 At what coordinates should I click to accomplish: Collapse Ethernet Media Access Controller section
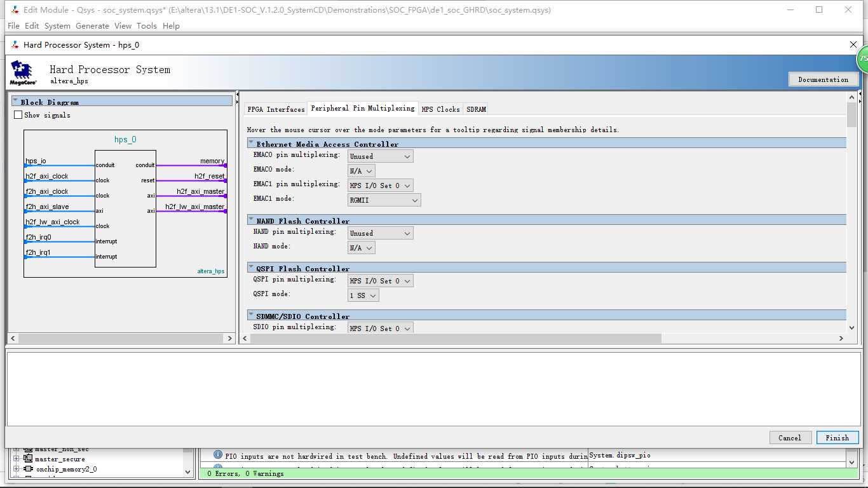tap(251, 144)
